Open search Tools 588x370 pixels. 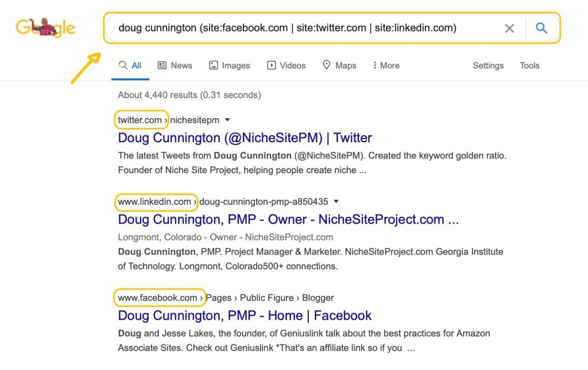[x=529, y=65]
